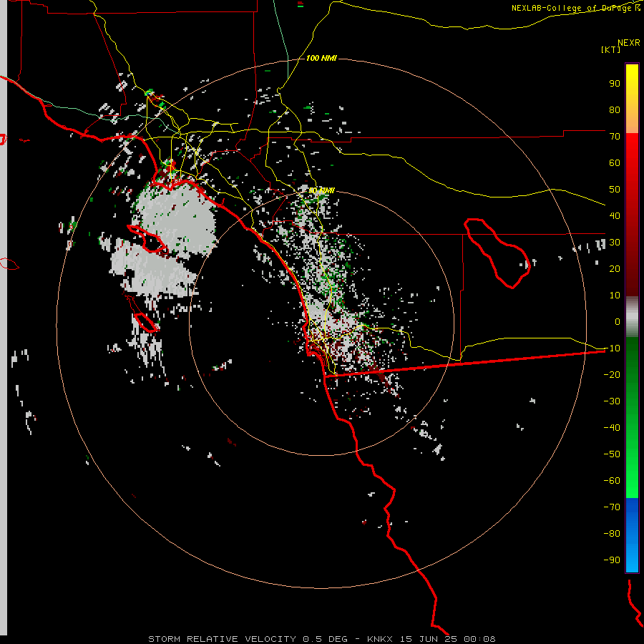
Task: Click the 80 value on velocity scale
Action: pos(615,110)
